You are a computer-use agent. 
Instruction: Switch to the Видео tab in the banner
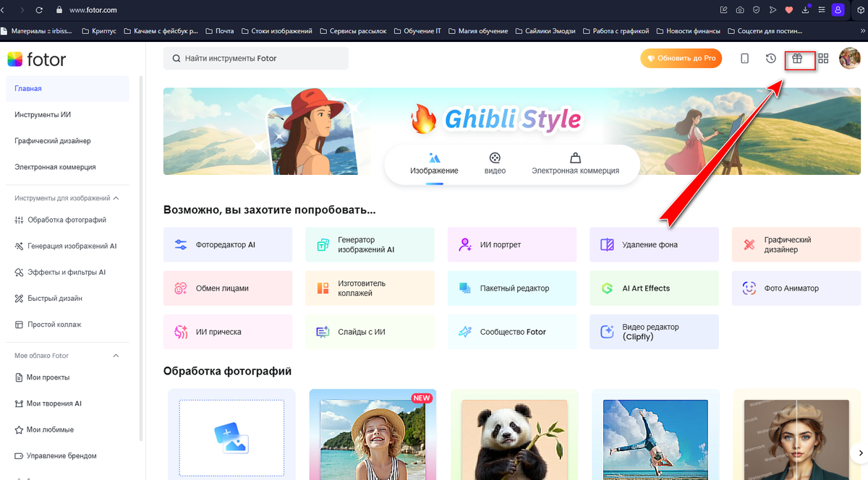coord(495,164)
